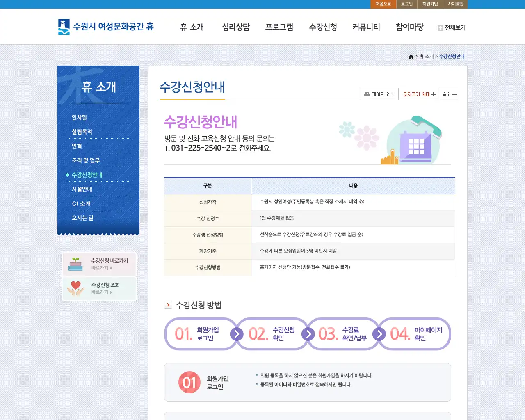Reduce font size using the 축소 control
This screenshot has height=420, width=525.
point(449,94)
